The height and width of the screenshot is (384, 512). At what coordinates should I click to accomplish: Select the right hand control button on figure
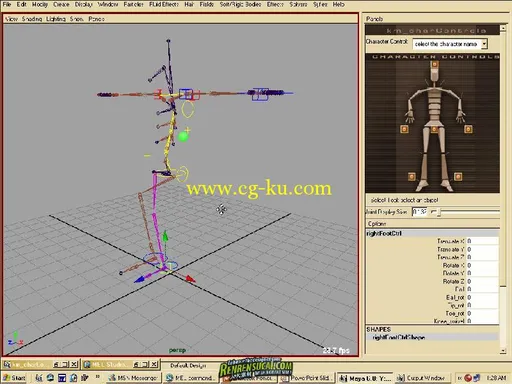click(404, 129)
